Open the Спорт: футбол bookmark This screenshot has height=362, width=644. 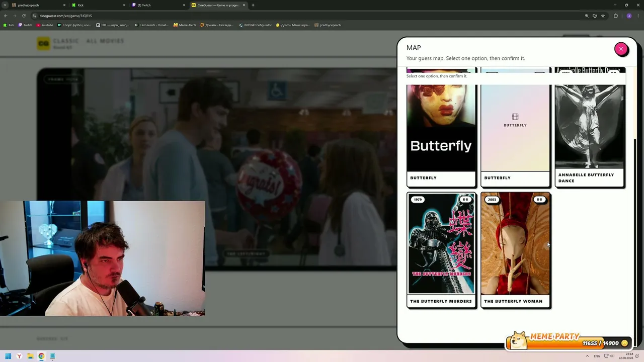pyautogui.click(x=74, y=25)
